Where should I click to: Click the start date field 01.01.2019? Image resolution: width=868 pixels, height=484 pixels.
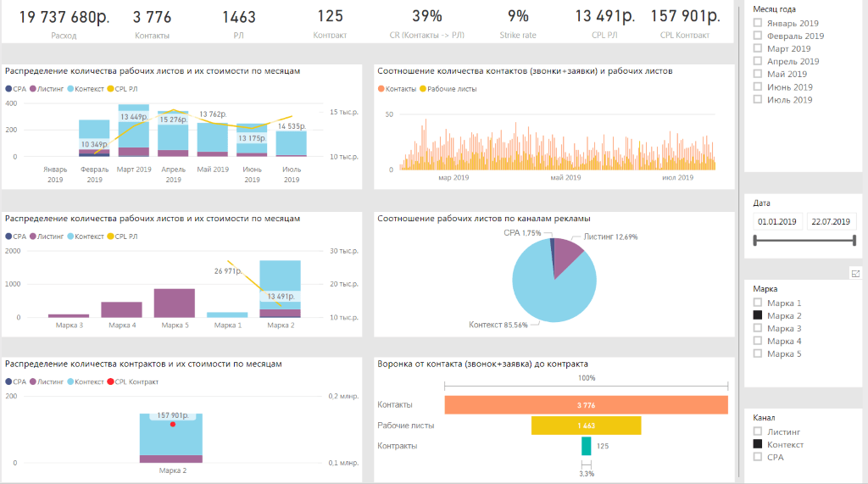coord(777,221)
